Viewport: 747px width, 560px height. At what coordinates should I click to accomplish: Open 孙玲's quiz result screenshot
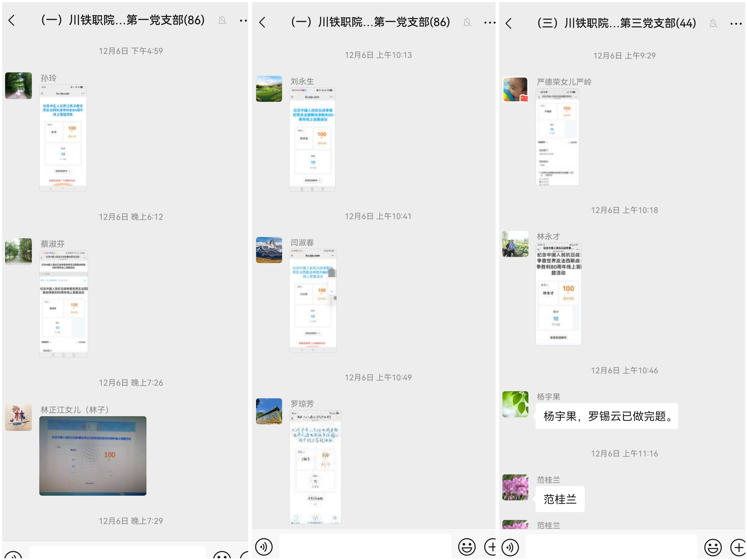(63, 138)
